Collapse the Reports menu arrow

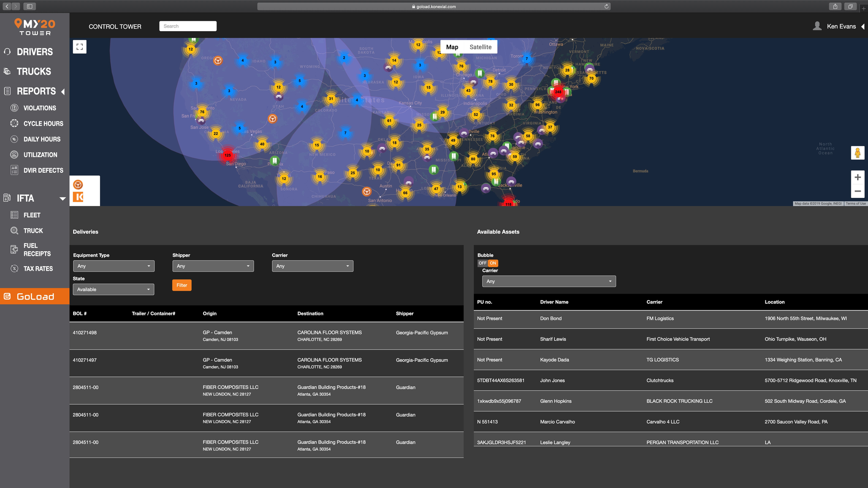[x=63, y=92]
